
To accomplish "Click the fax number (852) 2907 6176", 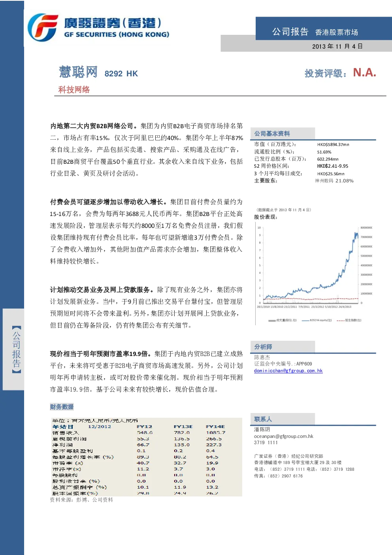I will click(286, 476).
